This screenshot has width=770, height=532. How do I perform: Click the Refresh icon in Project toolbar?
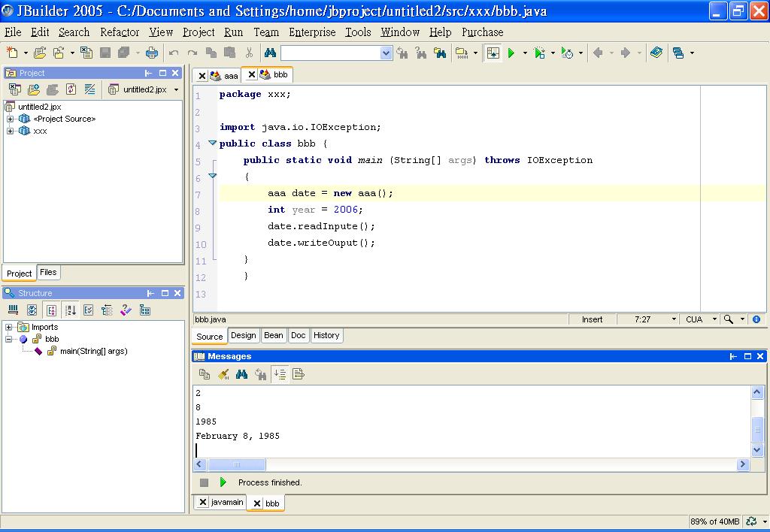pyautogui.click(x=71, y=89)
